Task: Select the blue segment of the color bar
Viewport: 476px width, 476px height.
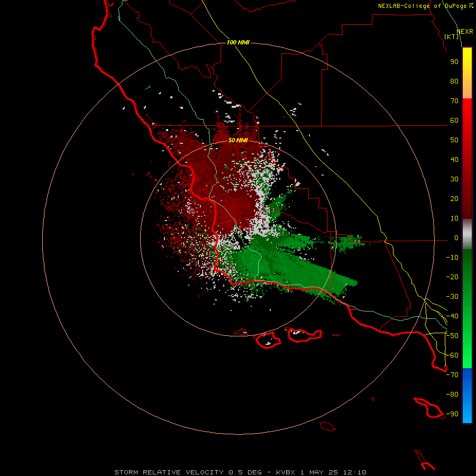Action: [x=467, y=396]
